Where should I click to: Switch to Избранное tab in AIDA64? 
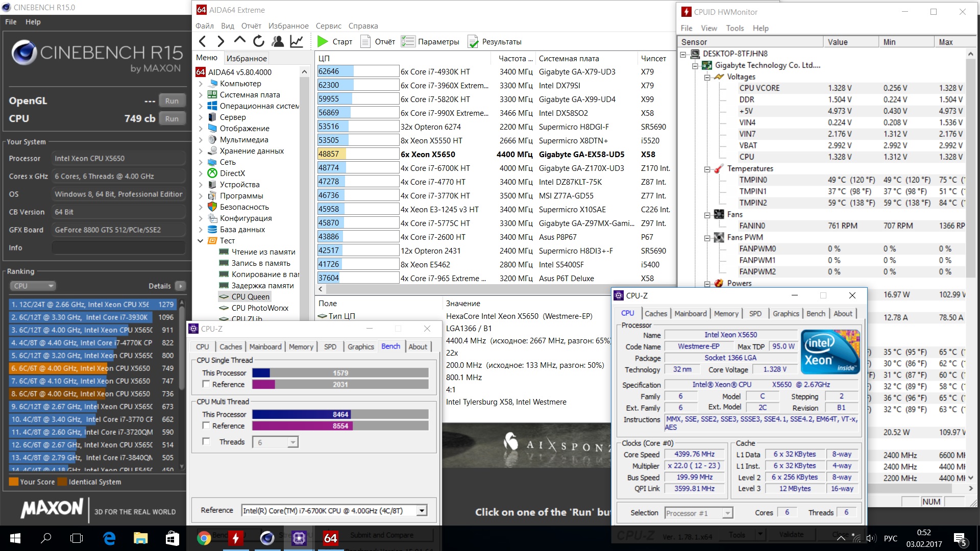(247, 58)
